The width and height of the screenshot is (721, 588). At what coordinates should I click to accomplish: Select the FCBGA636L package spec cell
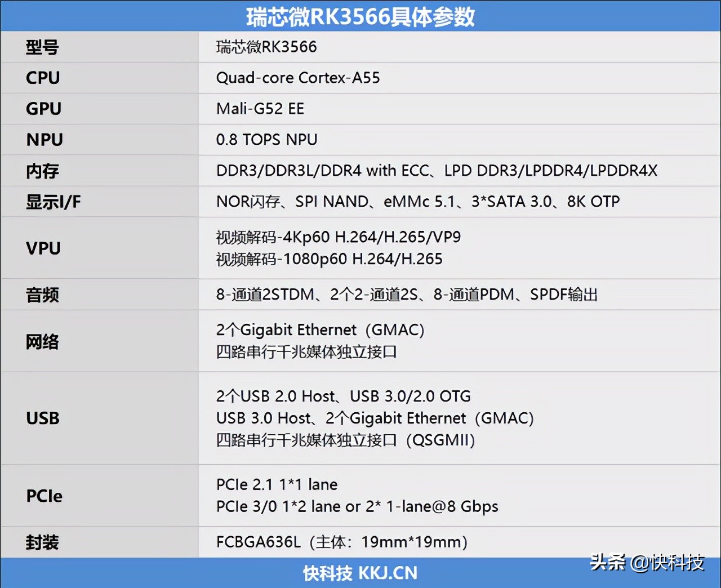coord(342,542)
